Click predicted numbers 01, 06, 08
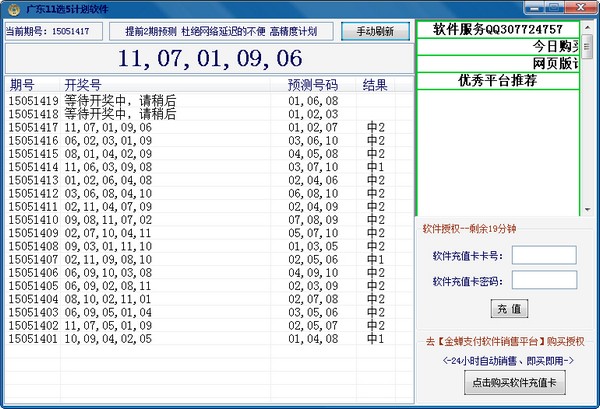Screen dimensions: 600x409 (313, 101)
